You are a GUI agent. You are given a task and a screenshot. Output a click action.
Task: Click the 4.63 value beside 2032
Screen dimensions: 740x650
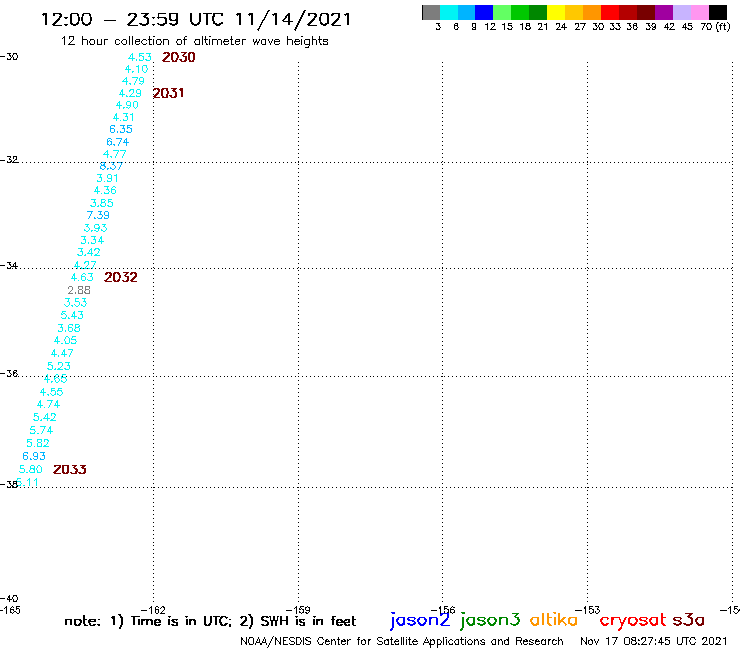pyautogui.click(x=82, y=277)
